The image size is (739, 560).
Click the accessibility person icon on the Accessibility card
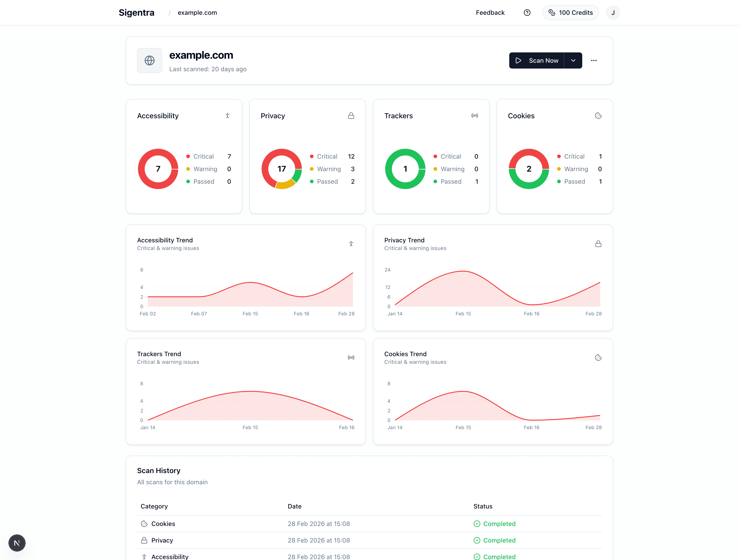point(227,116)
